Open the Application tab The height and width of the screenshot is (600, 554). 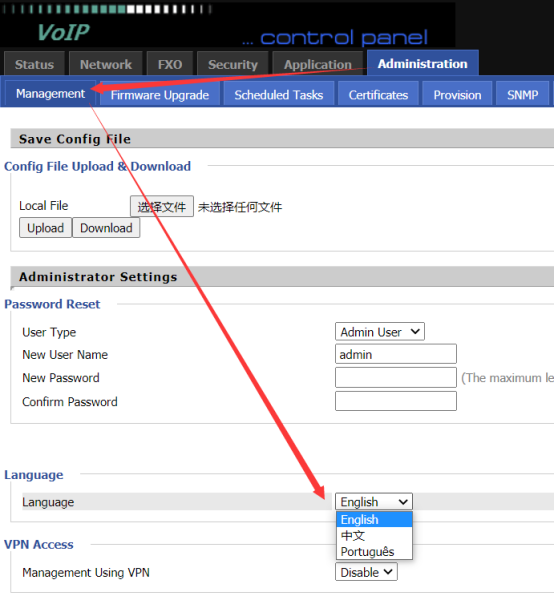[x=318, y=64]
